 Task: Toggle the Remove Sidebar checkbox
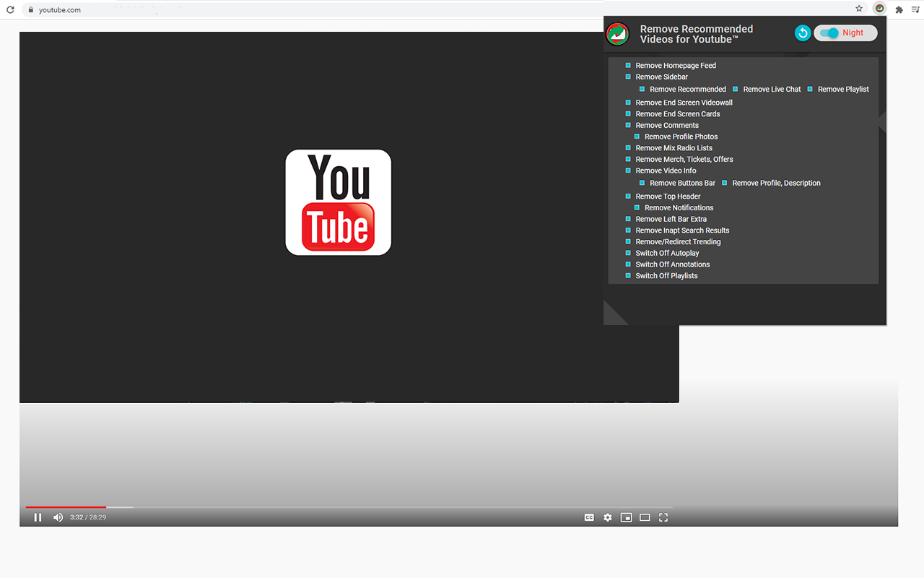click(x=628, y=77)
